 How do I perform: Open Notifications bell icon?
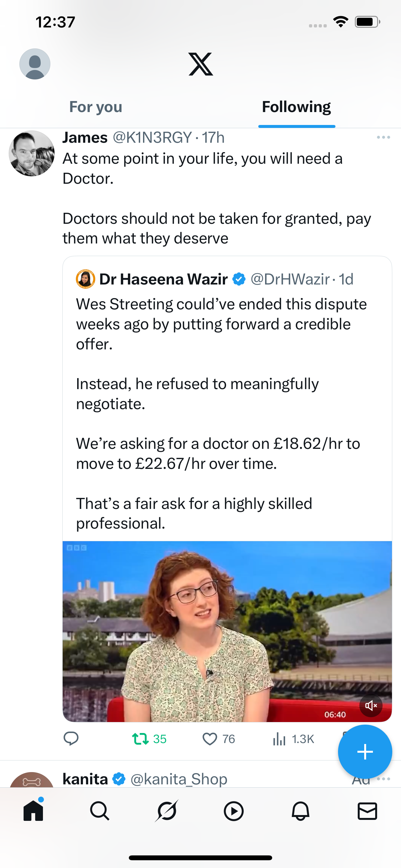(x=300, y=811)
